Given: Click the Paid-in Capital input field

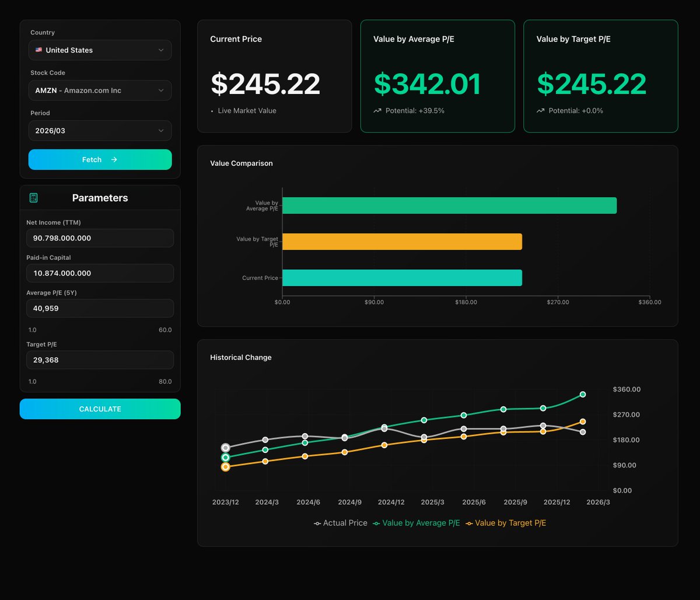Looking at the screenshot, I should (x=100, y=273).
